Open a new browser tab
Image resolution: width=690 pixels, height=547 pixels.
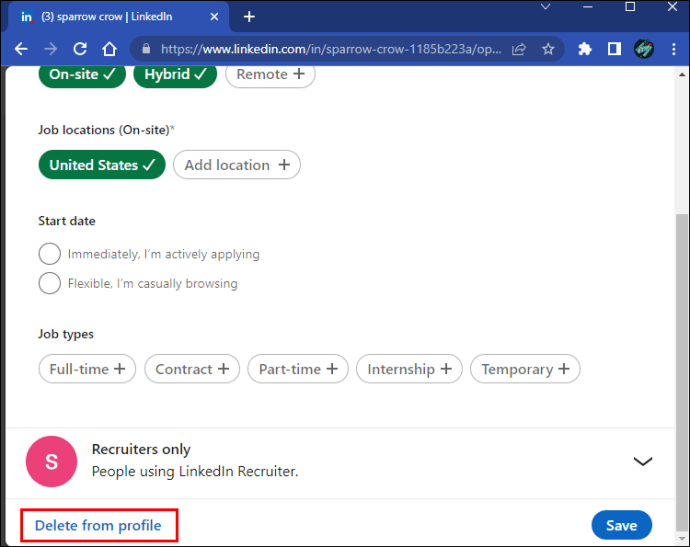249,17
